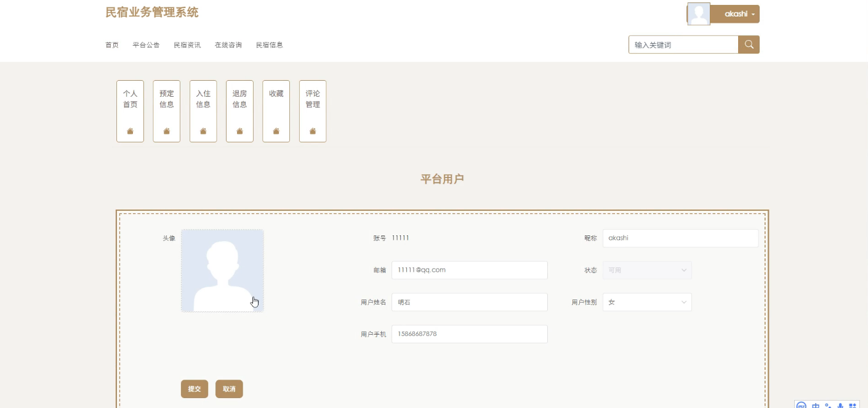Toggle the 中 Chinese input mode icon
868x408 pixels.
pos(816,406)
